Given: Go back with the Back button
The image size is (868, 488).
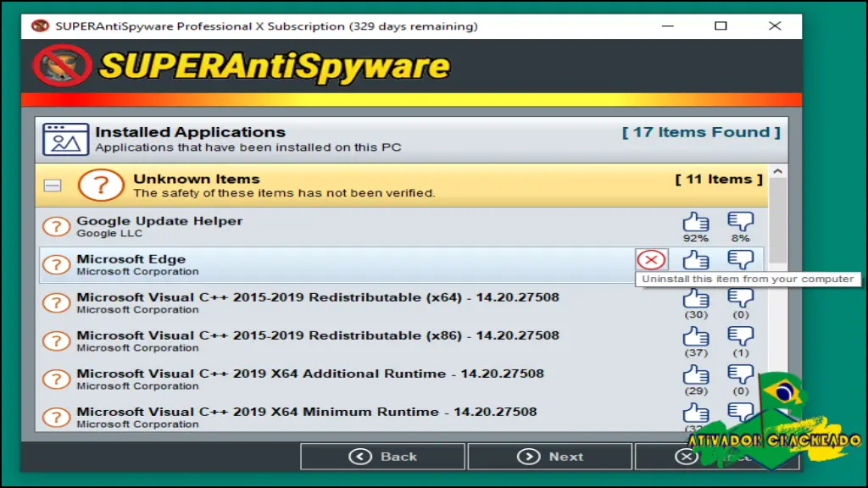Looking at the screenshot, I should [382, 457].
